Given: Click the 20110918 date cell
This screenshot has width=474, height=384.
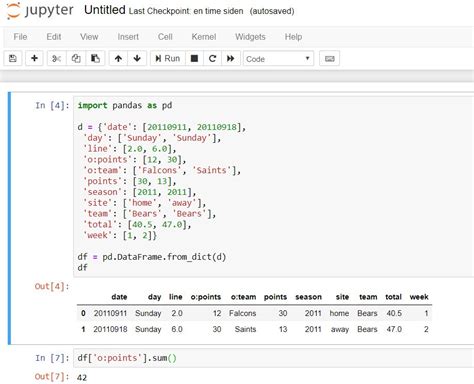Looking at the screenshot, I should point(110,329).
